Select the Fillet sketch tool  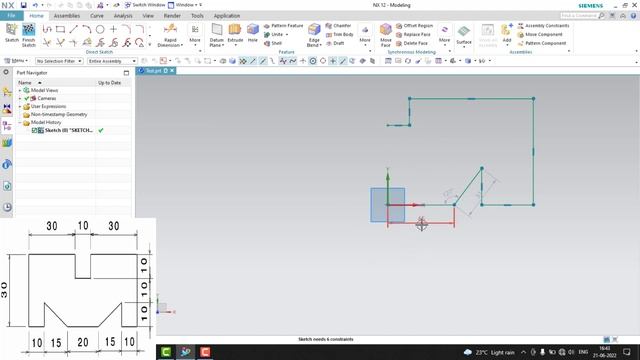click(x=127, y=29)
